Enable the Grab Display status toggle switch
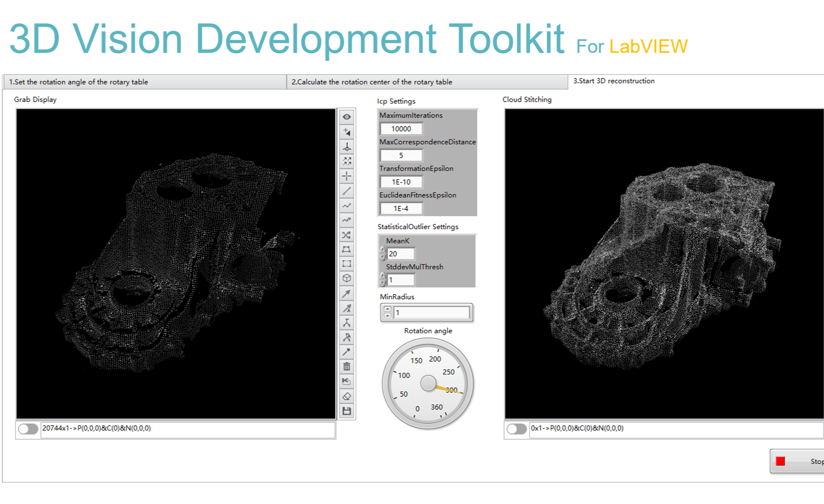This screenshot has height=504, width=824. [x=27, y=428]
